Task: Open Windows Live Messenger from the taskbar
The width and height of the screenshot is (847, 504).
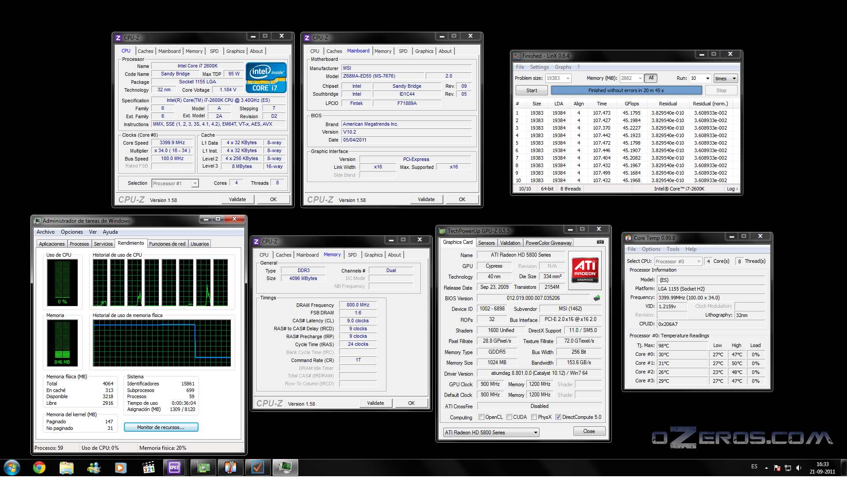Action: (94, 467)
